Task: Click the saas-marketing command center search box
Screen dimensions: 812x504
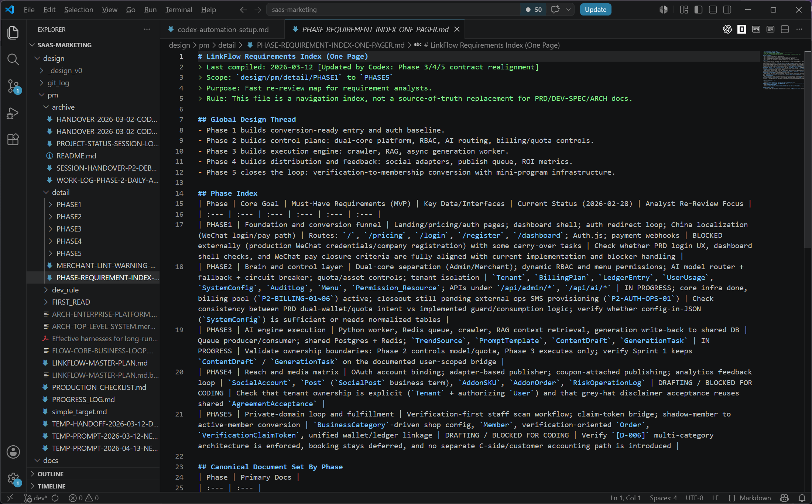Action: [393, 10]
